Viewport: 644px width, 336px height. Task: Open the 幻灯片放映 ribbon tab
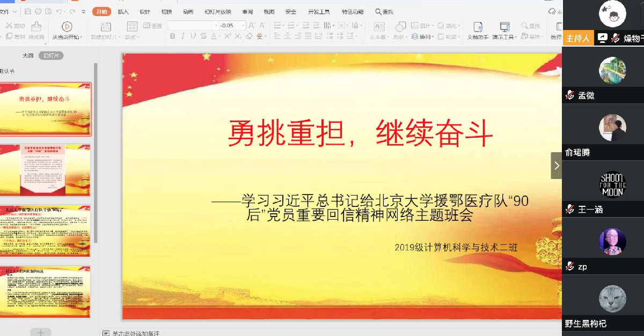tap(217, 12)
